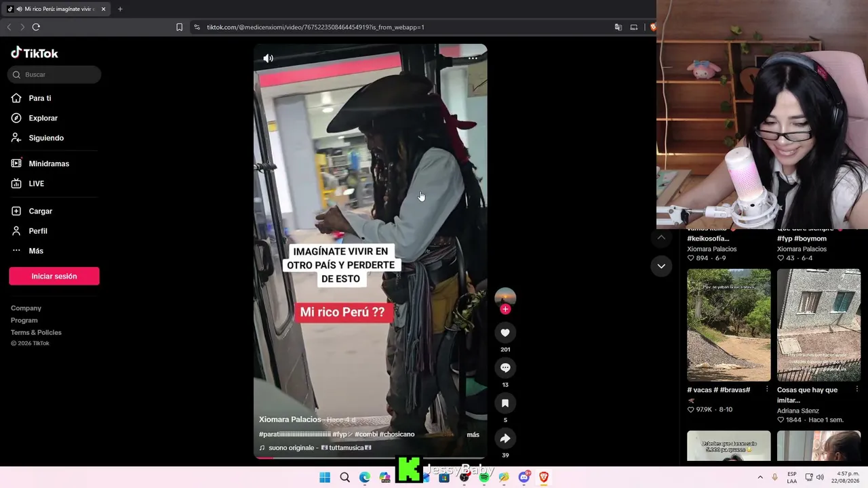Screen dimensions: 868x488
Task: Close the Mi rico Perú browser tab
Action: point(103,9)
